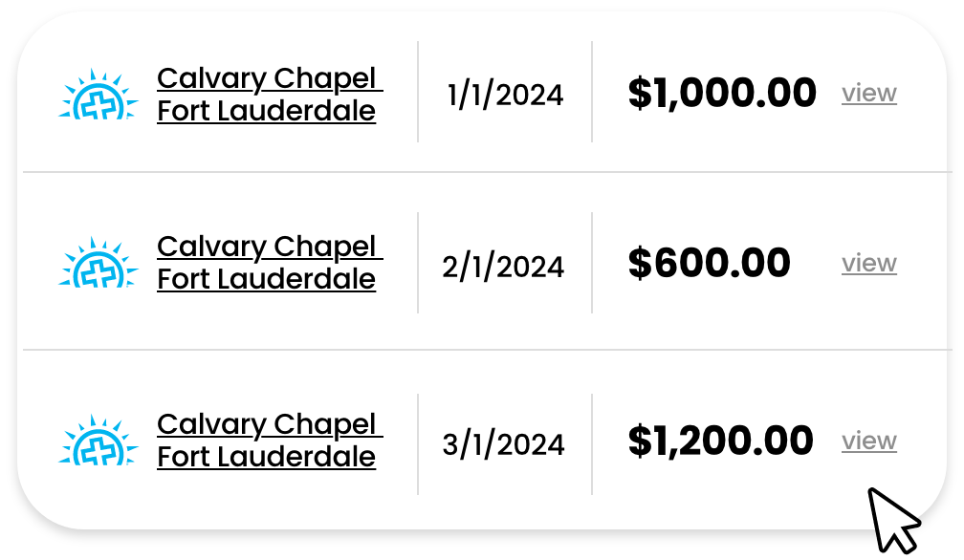View the $1,000.00 donation details
964x560 pixels.
(869, 94)
